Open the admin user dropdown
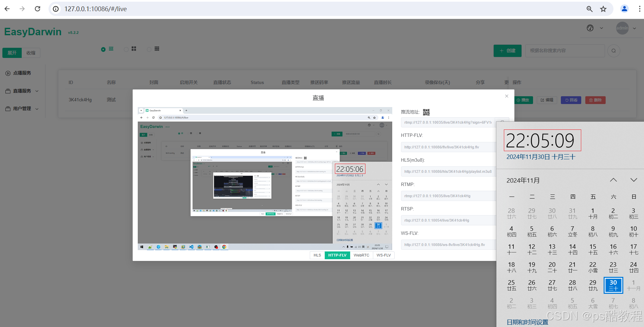This screenshot has width=644, height=327. click(626, 28)
